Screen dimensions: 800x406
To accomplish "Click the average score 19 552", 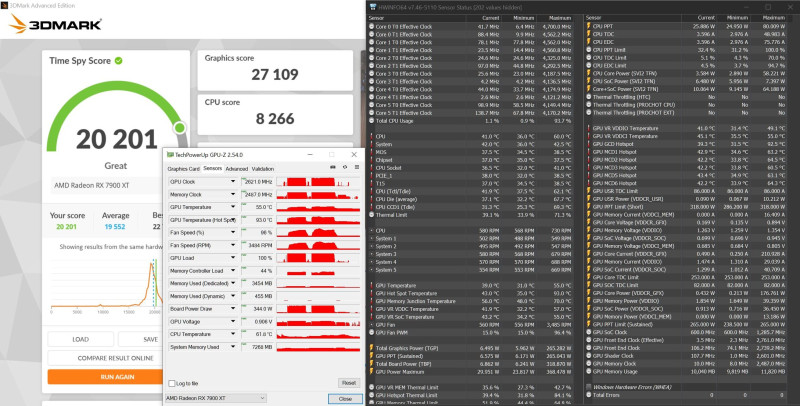I will pyautogui.click(x=115, y=227).
